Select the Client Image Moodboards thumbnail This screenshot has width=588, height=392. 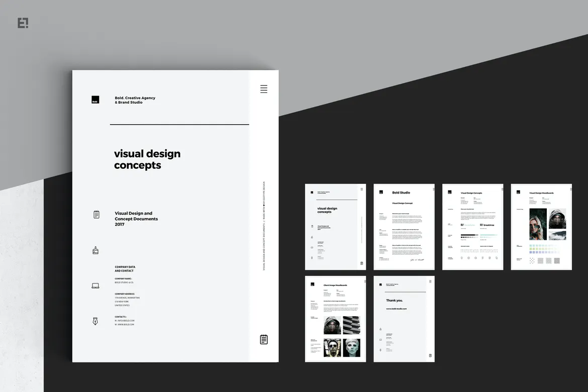point(335,319)
